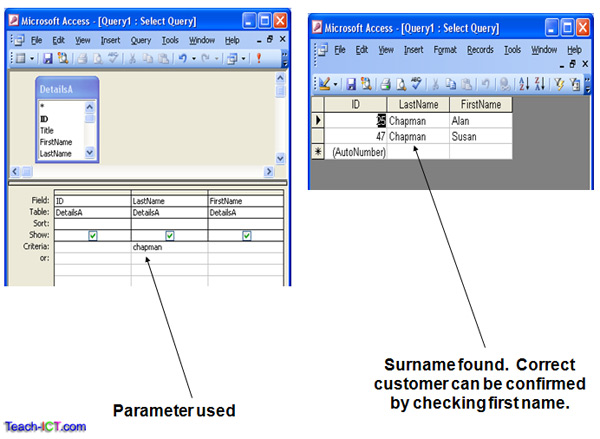Viewport: 600px width, 439px height.
Task: Click the LastName column header in datasheet
Action: (418, 104)
